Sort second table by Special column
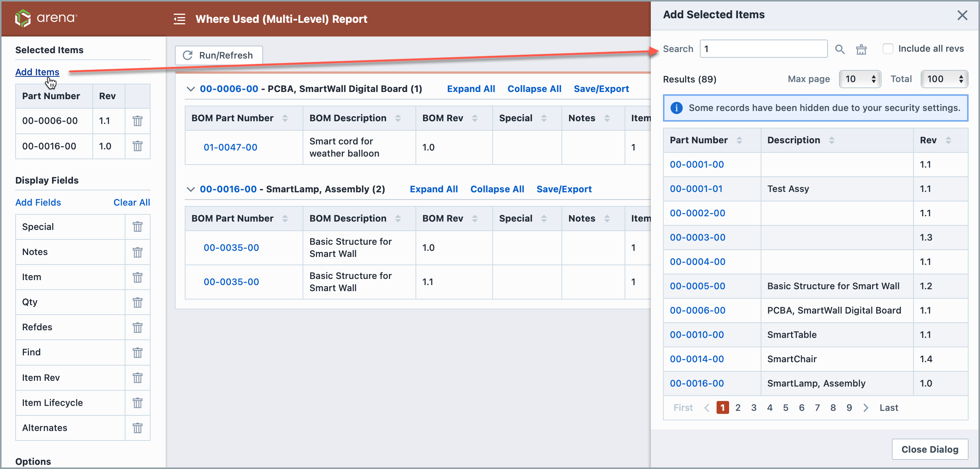The image size is (980, 469). pos(544,219)
